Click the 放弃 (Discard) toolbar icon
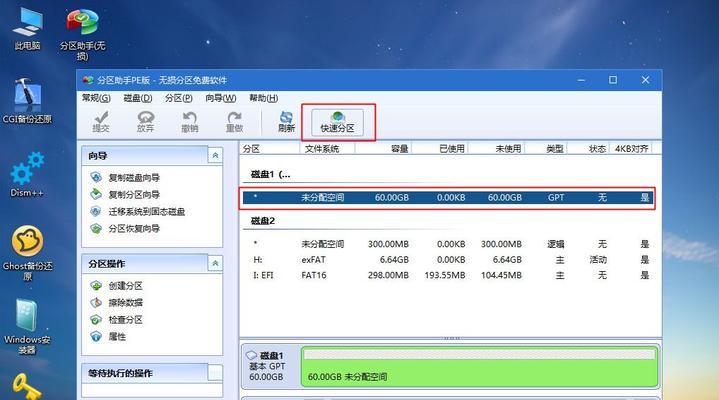The width and height of the screenshot is (719, 400). [145, 121]
